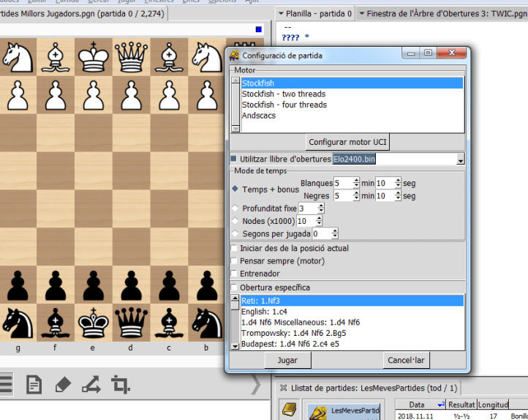528x420 pixels.
Task: Select Trompowsky: 1.d4 Nf6 2.Bg5 opening
Action: click(x=352, y=333)
